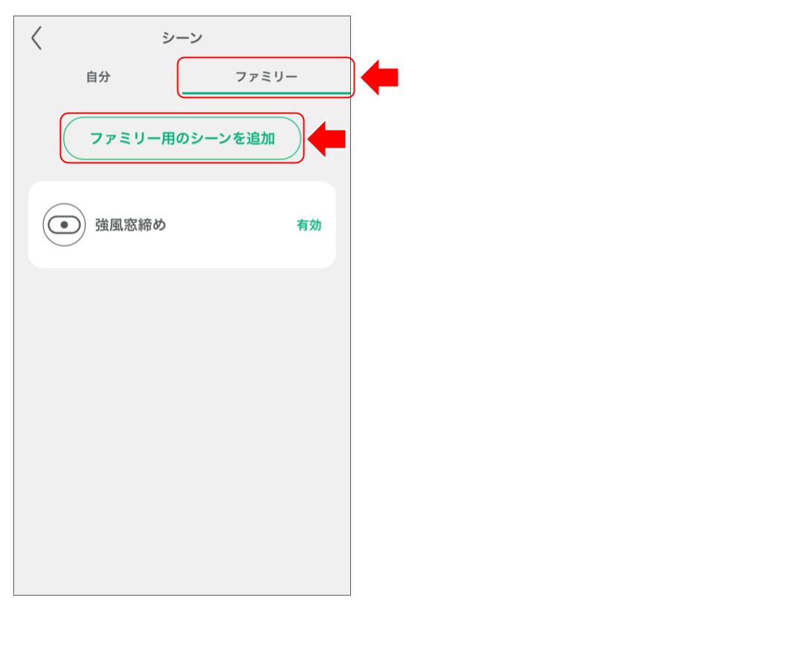This screenshot has width=785, height=672.
Task: Open the ファミリー tab options
Action: [265, 76]
